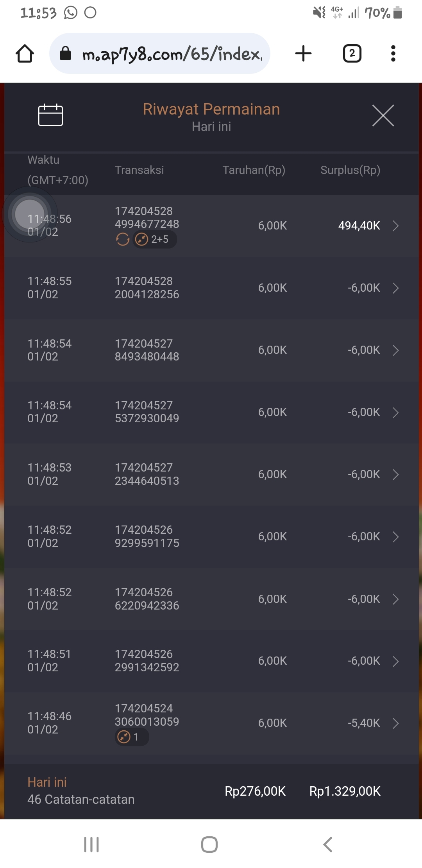Tap the Android home navigation button

pyautogui.click(x=209, y=845)
